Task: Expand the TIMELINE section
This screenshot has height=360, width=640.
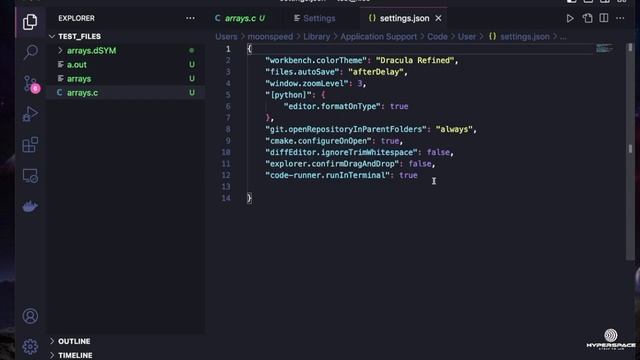Action: (x=75, y=355)
